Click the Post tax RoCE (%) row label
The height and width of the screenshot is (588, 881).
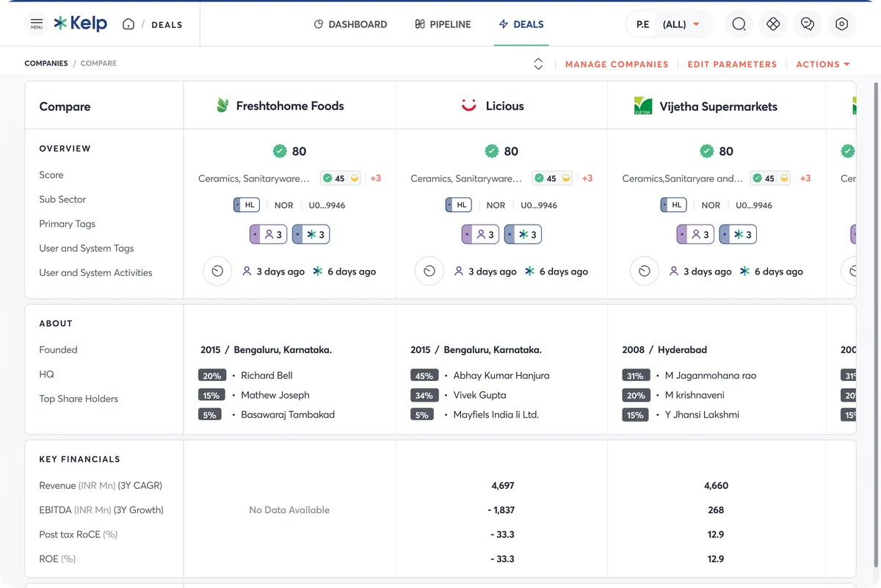click(79, 534)
